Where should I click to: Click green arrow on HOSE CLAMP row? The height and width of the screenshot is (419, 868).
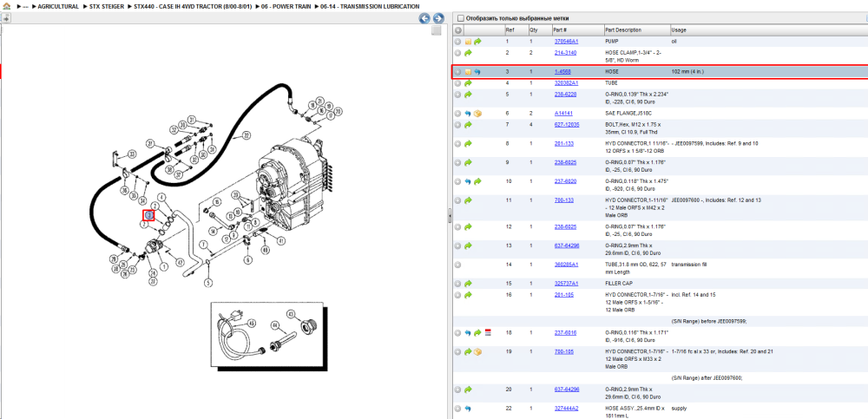point(468,53)
